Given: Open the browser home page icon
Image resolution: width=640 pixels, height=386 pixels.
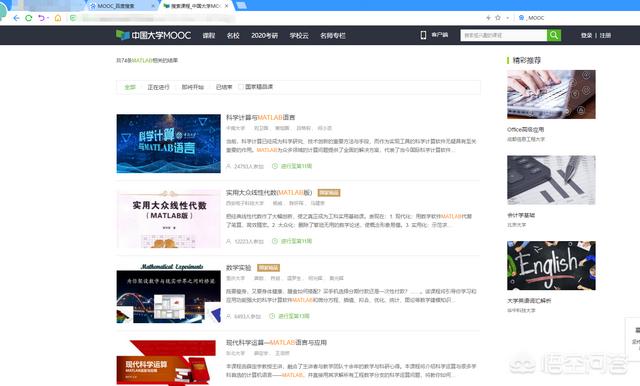Looking at the screenshot, I should click(58, 18).
